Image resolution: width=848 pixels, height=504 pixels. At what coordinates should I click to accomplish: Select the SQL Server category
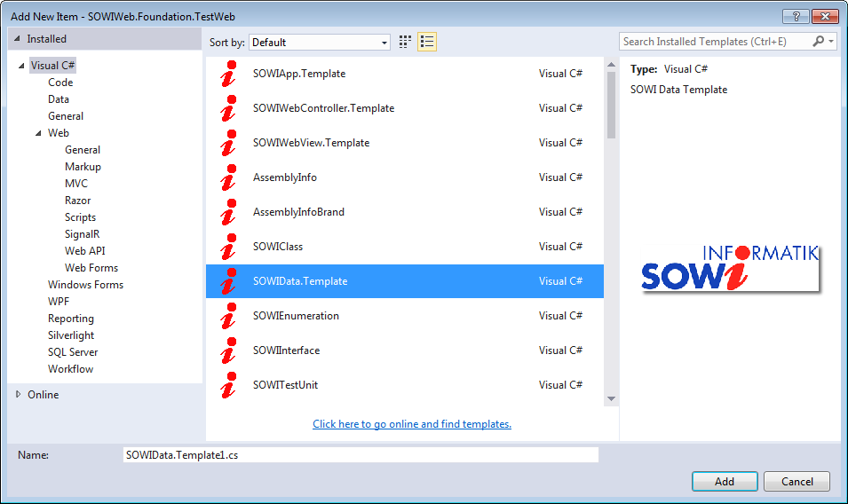[73, 352]
